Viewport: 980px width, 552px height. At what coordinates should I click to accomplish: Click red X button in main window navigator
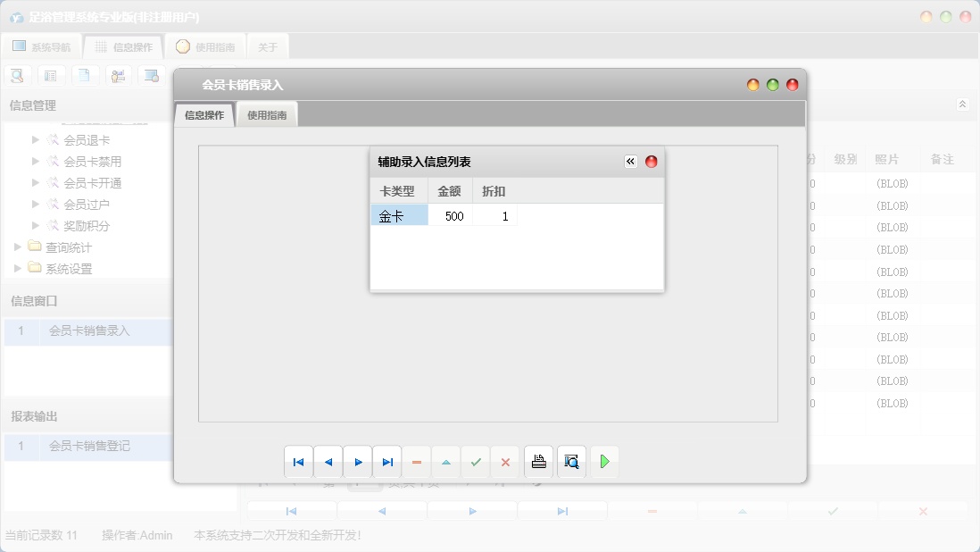923,511
